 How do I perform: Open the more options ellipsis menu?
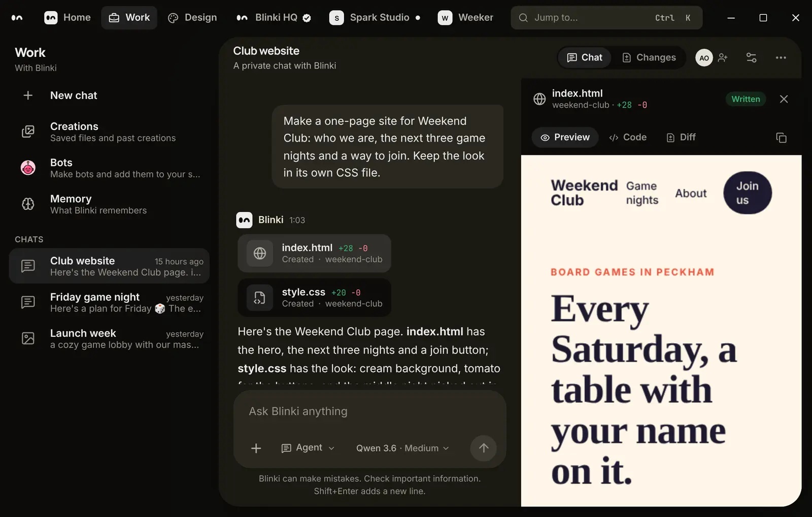781,57
